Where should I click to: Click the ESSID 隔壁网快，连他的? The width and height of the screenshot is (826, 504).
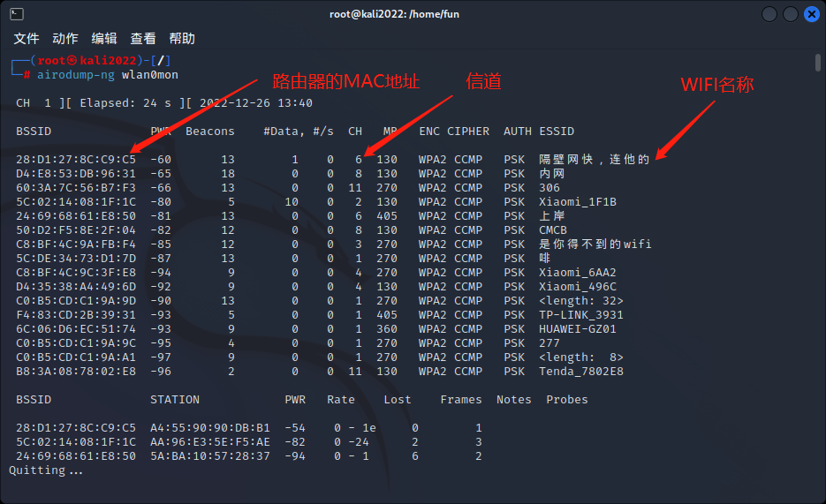(595, 160)
